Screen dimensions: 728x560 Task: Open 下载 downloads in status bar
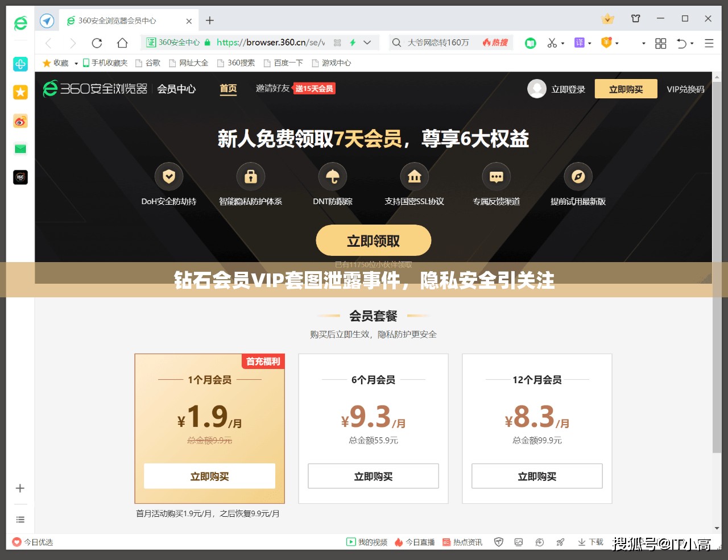pos(591,542)
